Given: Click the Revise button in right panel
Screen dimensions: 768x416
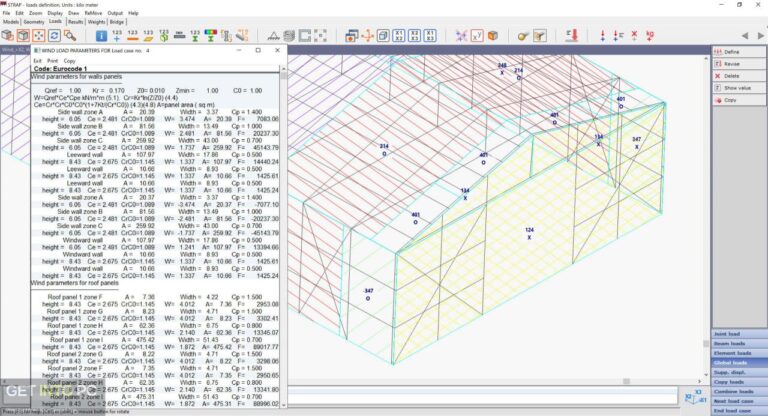Looking at the screenshot, I should tap(739, 64).
